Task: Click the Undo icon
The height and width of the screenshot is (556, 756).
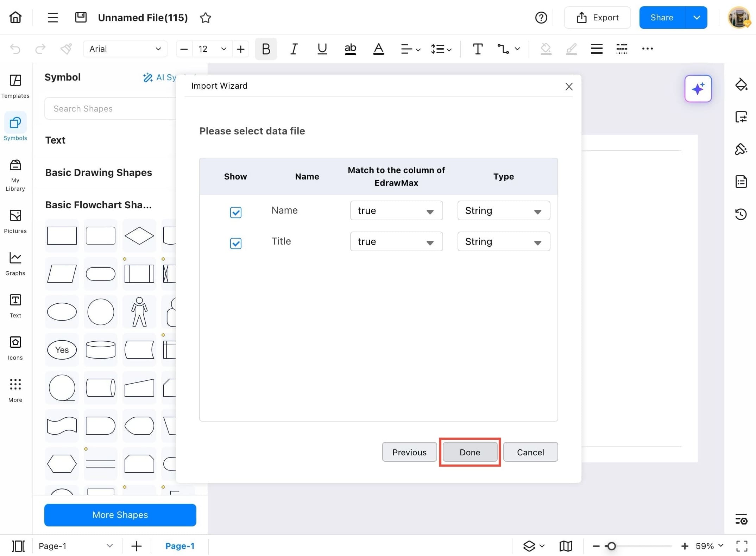Action: 15,49
